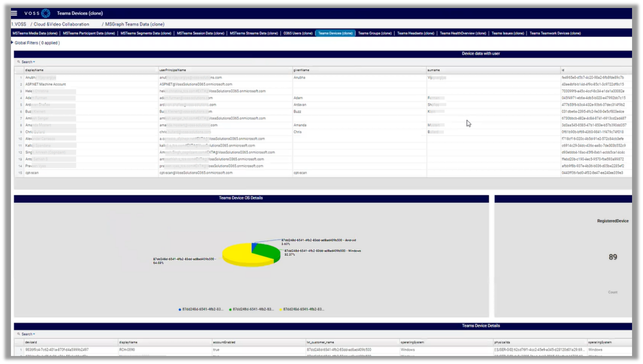Viewport: 643px width, 364px height.
Task: Switch to Teams Teamwork Devices (clone) tab
Action: tap(555, 33)
